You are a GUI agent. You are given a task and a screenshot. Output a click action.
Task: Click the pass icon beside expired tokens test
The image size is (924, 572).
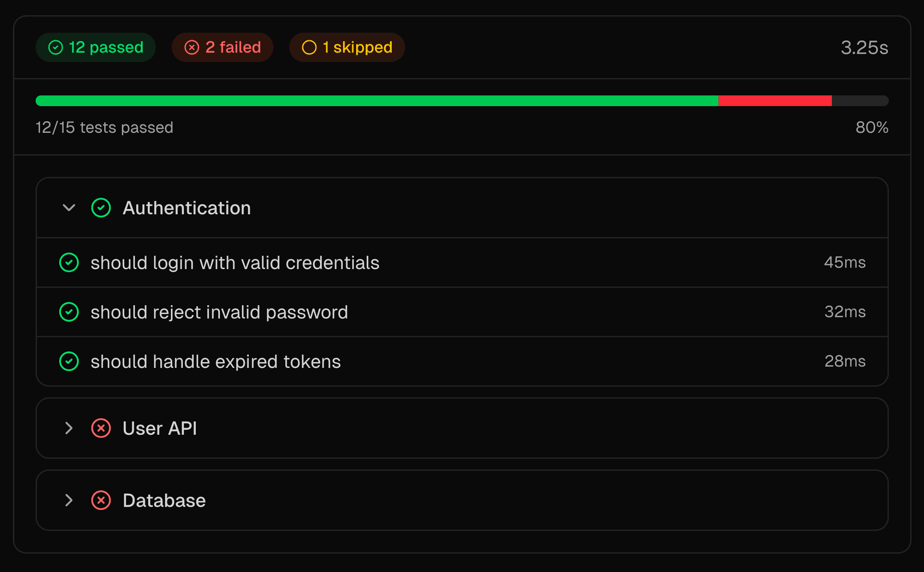point(69,362)
